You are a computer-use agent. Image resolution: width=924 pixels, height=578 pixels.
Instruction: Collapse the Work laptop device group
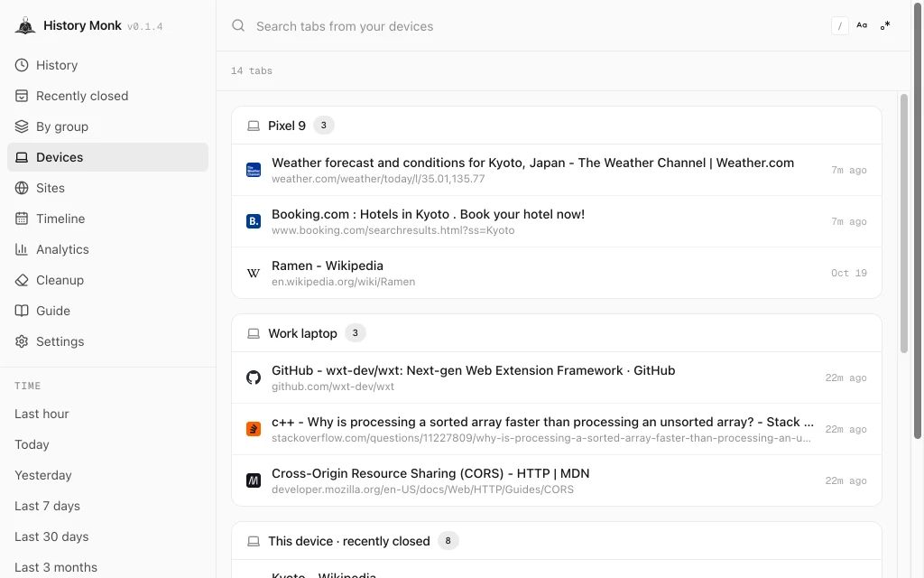556,332
